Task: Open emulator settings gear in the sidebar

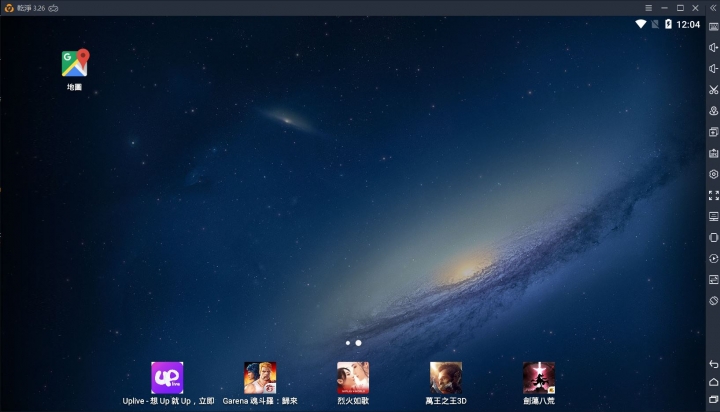Action: coord(714,174)
